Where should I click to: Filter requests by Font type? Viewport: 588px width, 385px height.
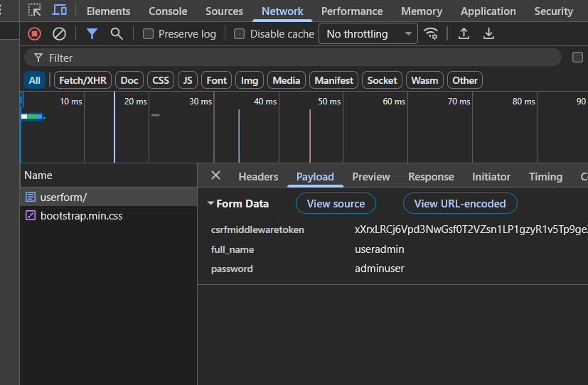pyautogui.click(x=216, y=80)
